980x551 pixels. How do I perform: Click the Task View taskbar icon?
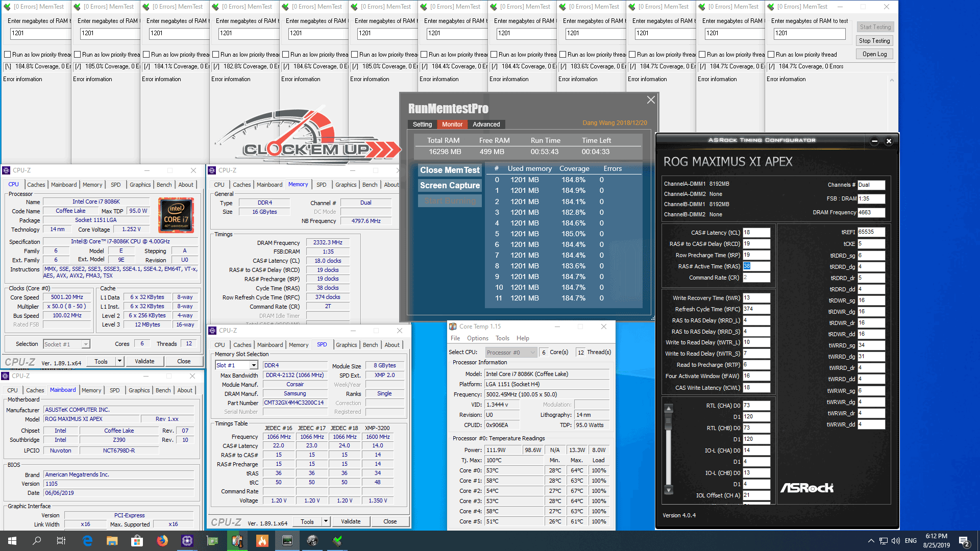point(61,541)
